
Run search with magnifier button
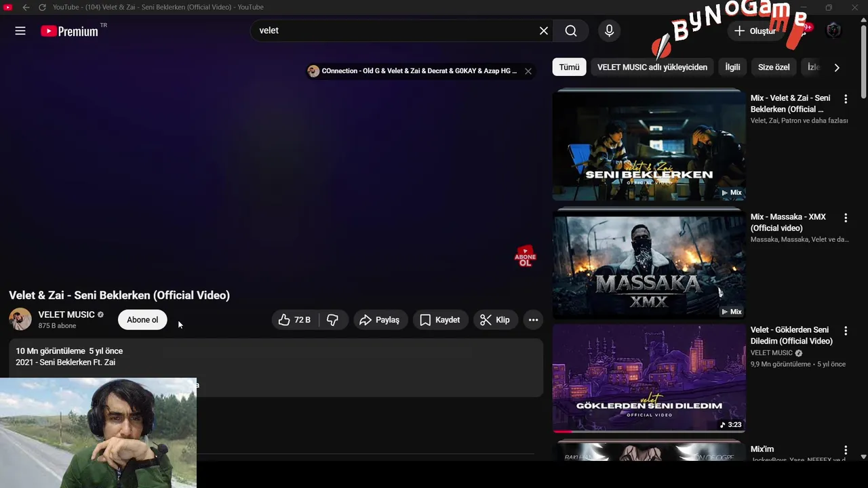tap(571, 30)
